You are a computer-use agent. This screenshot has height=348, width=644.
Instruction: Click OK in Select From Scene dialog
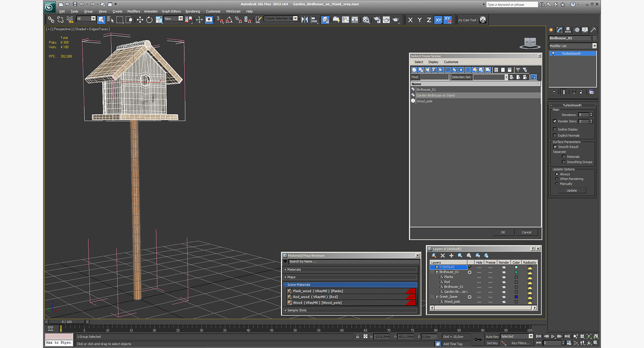coord(503,232)
